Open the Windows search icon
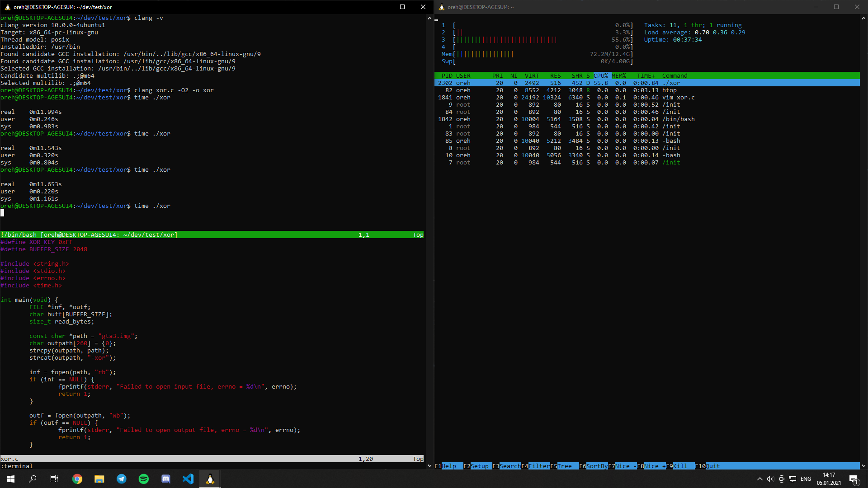868x488 pixels. click(33, 479)
